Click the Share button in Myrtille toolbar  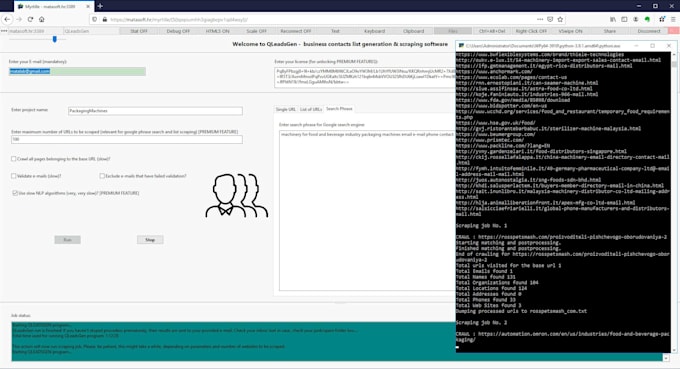(609, 31)
